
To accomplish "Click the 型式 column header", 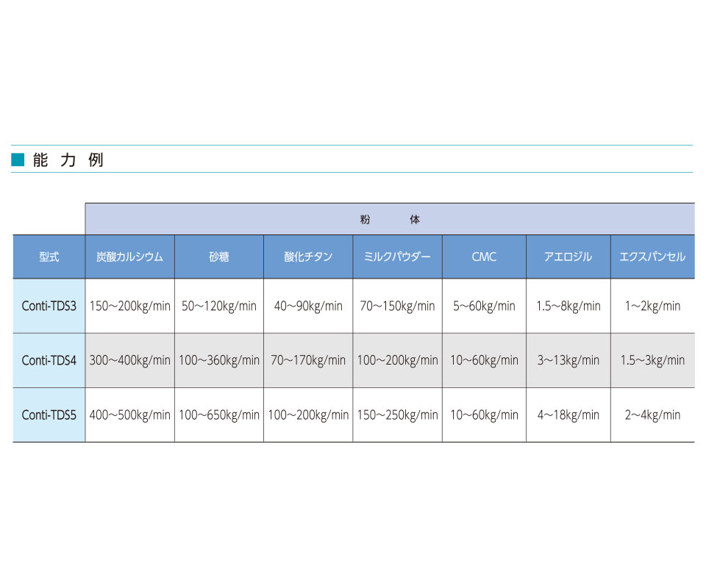I will click(49, 257).
